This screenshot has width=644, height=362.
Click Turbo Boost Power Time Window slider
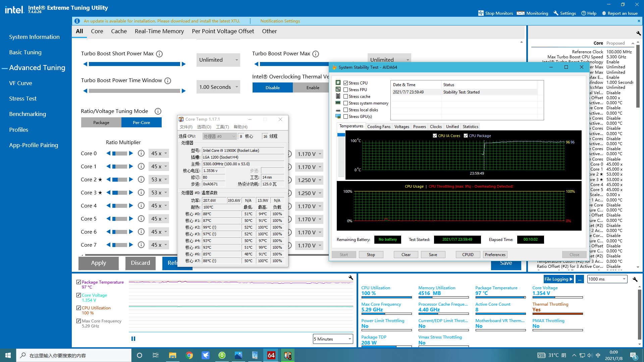click(134, 91)
